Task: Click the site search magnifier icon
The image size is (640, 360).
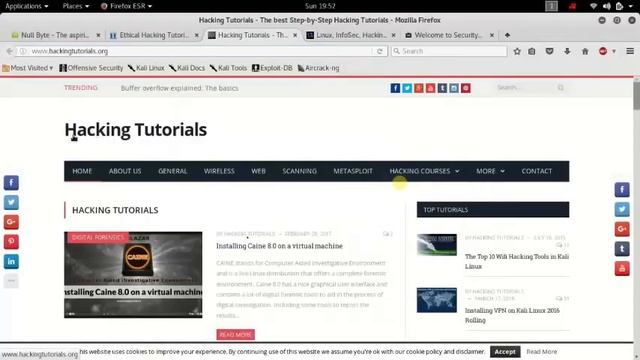Action: (x=561, y=88)
